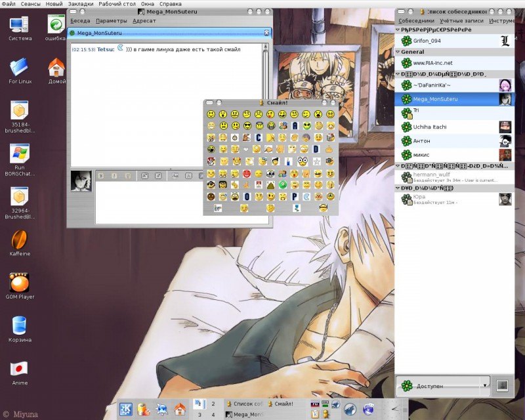
Task: Select the big-eyed glasses smiley
Action: [x=303, y=161]
